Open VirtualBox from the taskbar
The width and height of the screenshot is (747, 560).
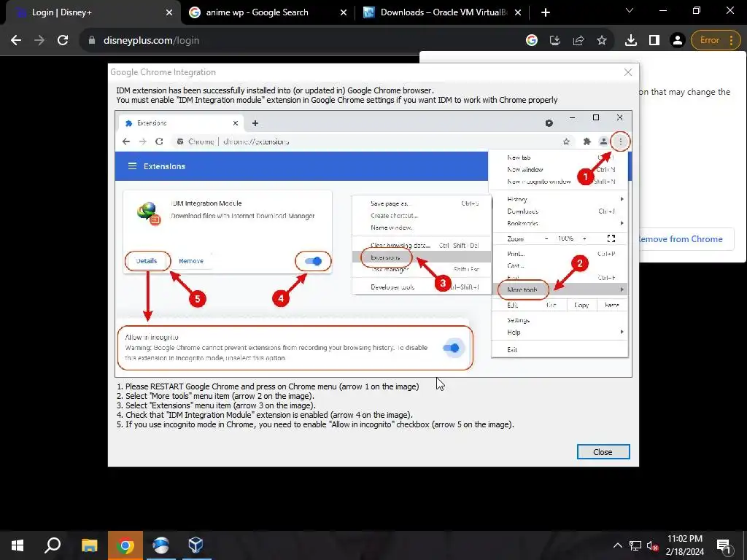(196, 545)
